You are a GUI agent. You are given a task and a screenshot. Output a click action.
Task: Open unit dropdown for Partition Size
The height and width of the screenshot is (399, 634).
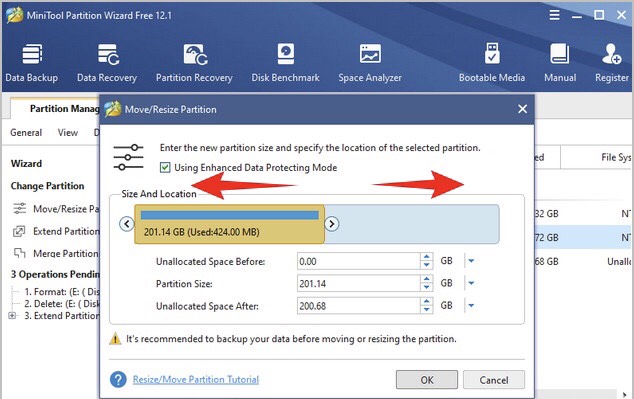pyautogui.click(x=471, y=283)
